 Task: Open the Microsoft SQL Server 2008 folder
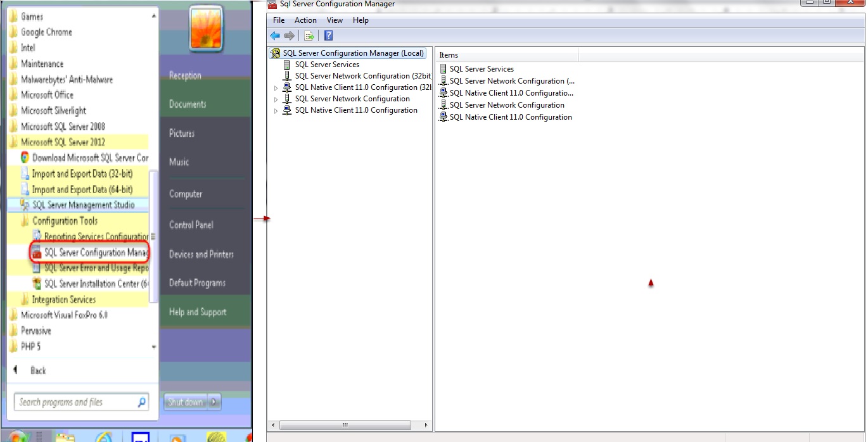(63, 127)
